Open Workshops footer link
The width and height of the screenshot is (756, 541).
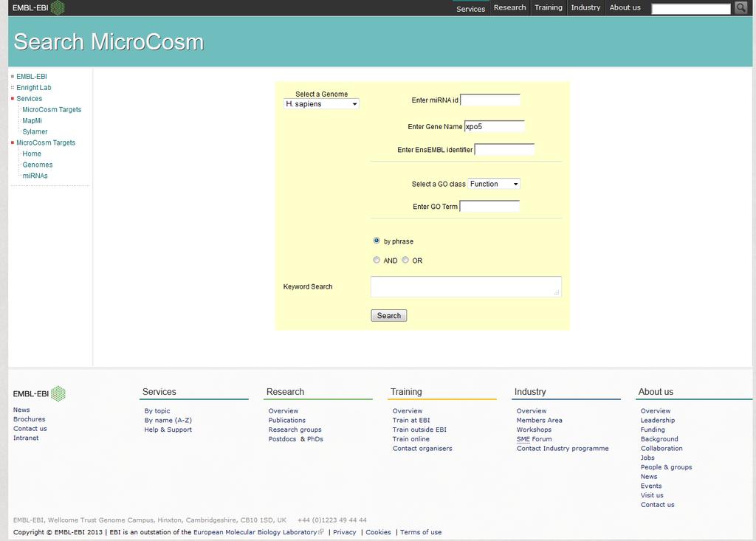tap(534, 430)
